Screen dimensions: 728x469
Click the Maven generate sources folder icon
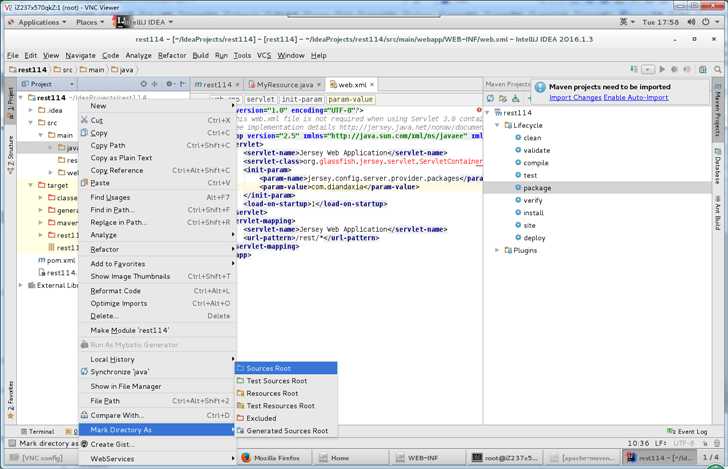click(x=503, y=98)
